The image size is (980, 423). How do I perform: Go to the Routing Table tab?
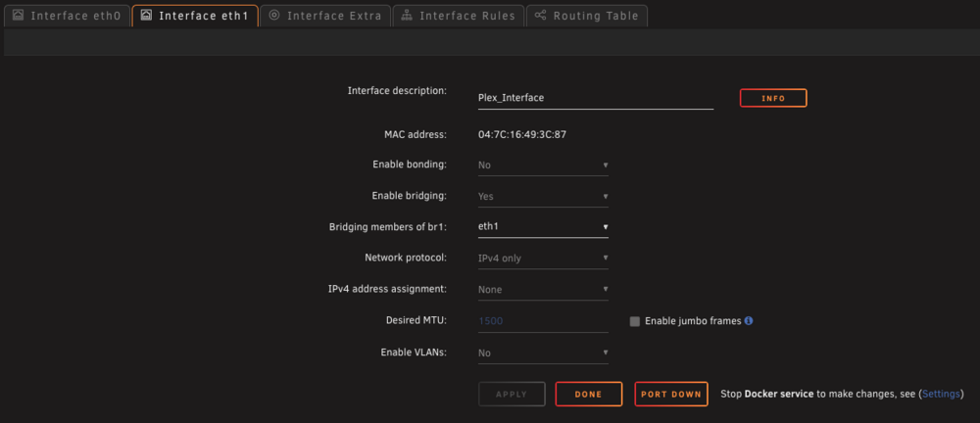tap(587, 16)
